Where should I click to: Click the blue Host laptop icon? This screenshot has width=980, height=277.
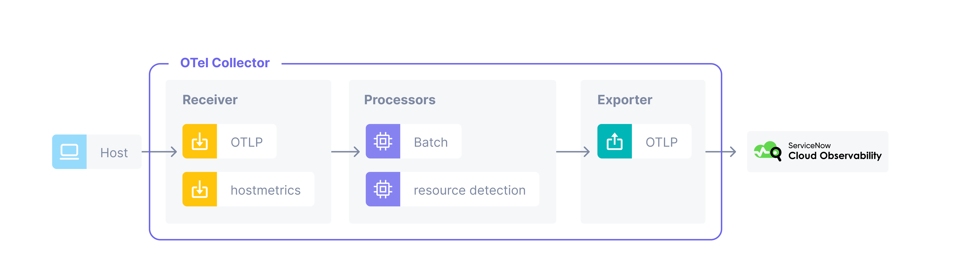(x=70, y=152)
